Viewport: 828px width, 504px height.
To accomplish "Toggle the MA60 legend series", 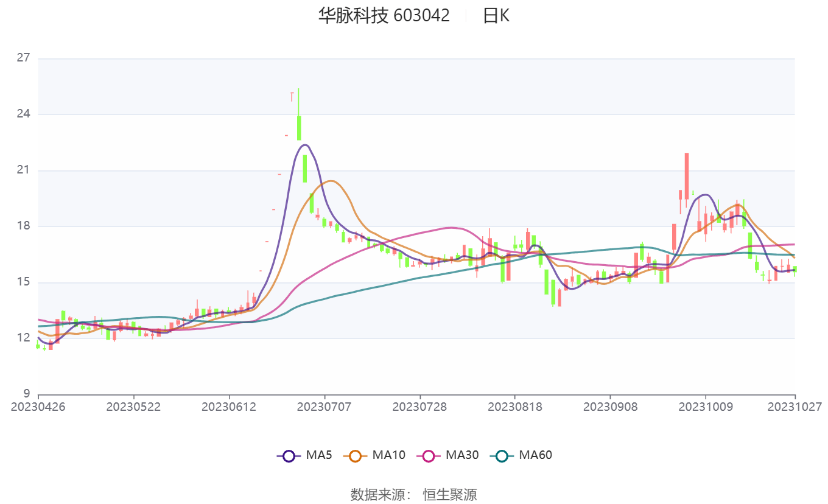I will pos(521,455).
